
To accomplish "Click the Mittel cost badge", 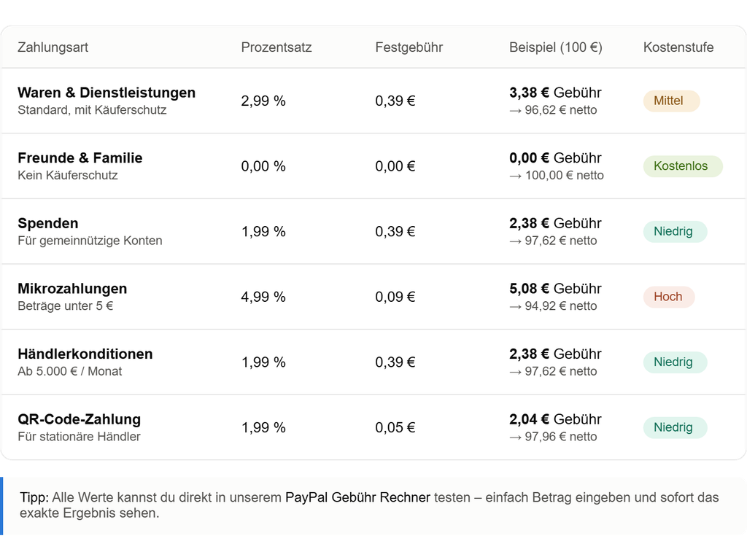I will coord(671,101).
